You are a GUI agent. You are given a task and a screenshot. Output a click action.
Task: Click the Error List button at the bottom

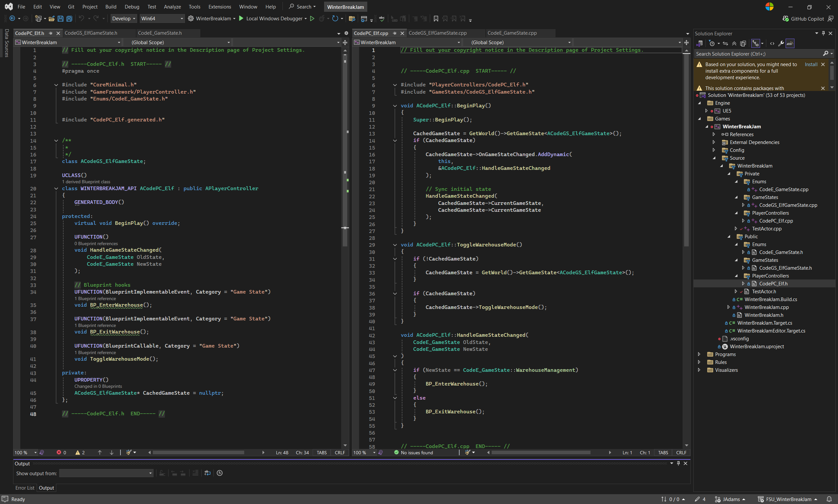click(x=25, y=488)
